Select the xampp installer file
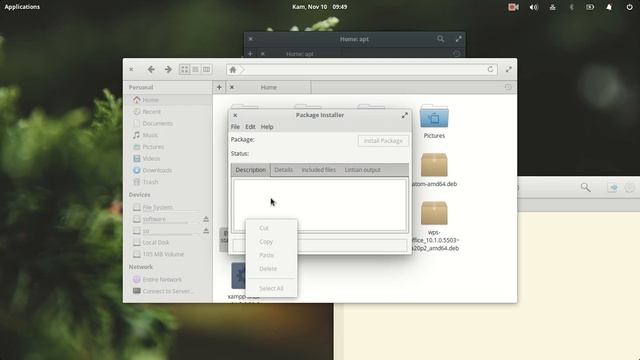 coord(238,282)
